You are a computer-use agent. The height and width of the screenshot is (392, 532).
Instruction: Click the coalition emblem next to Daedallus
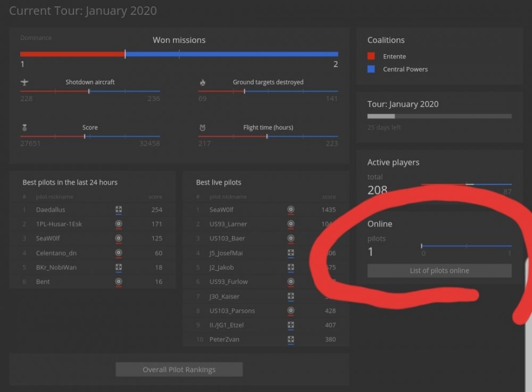tap(119, 210)
